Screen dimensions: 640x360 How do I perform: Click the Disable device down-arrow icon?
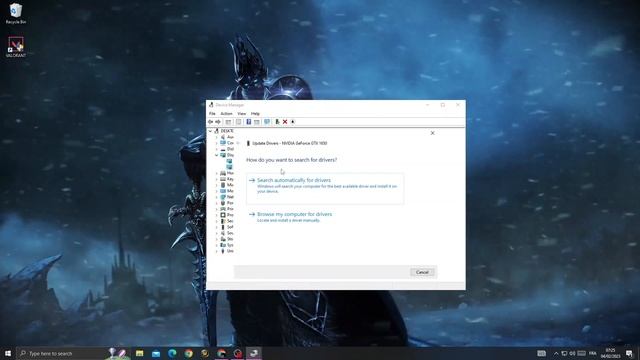tap(293, 122)
